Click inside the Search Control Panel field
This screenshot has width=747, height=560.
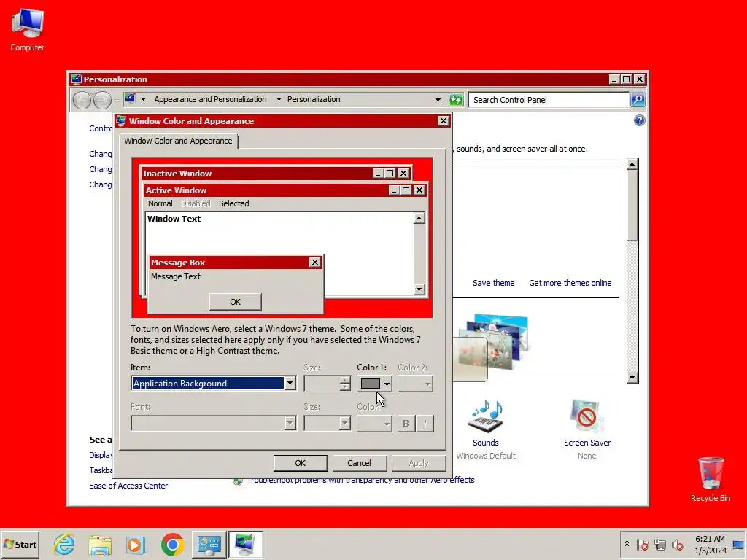pyautogui.click(x=549, y=99)
